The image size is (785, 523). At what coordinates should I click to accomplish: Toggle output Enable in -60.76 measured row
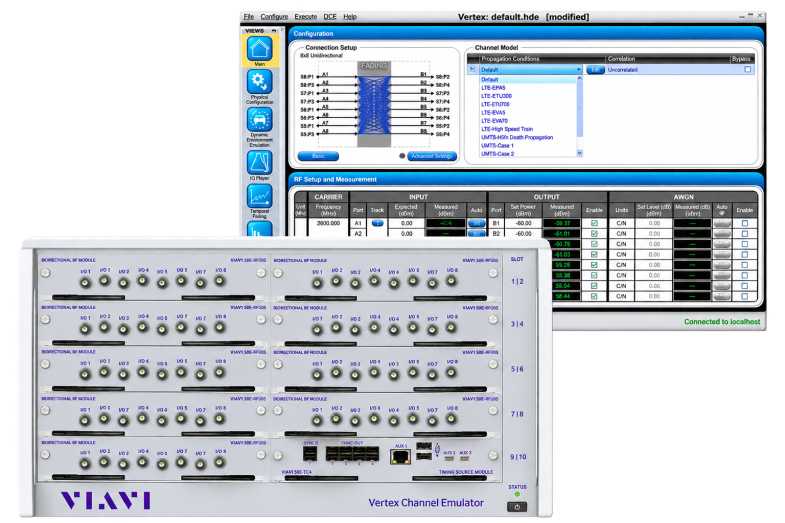click(x=594, y=244)
